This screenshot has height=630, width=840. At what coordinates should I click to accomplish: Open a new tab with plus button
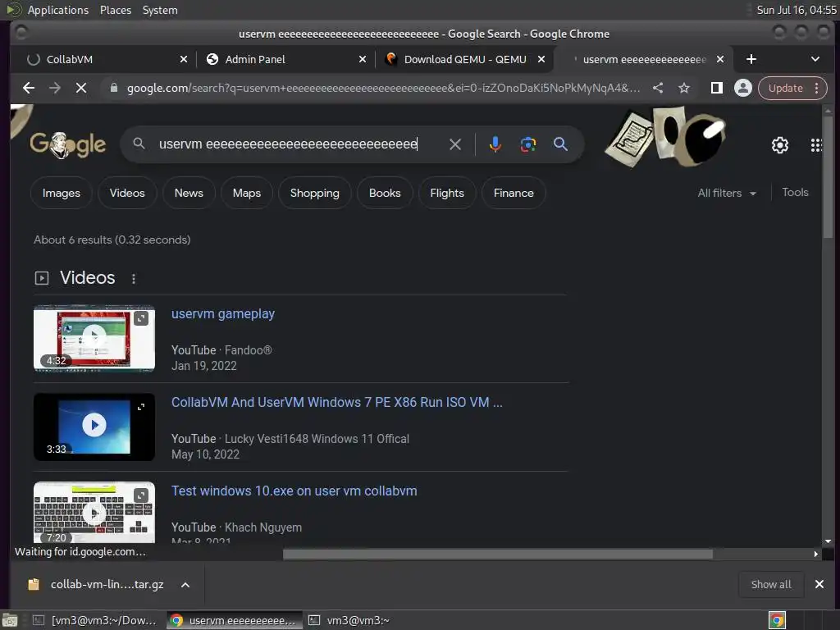click(x=751, y=59)
